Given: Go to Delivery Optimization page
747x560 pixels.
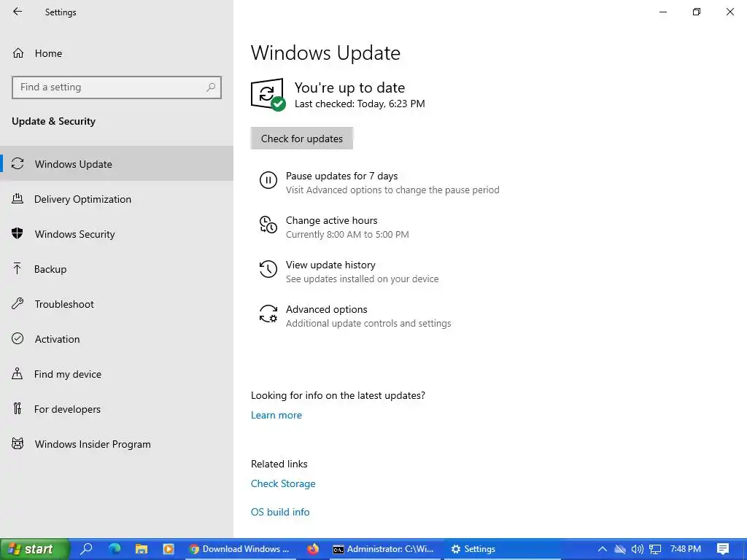Looking at the screenshot, I should (x=117, y=199).
